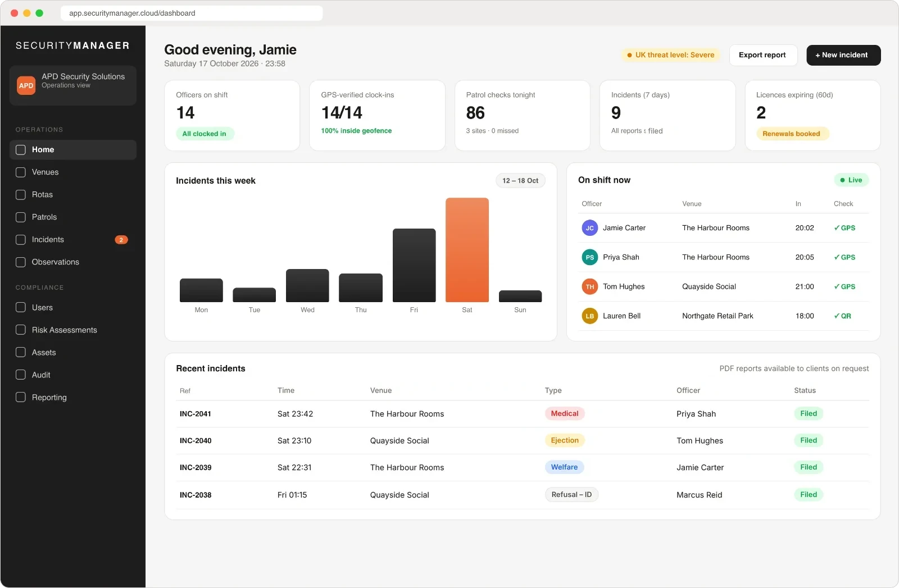Click the Refusal – ID type tag
This screenshot has width=899, height=588.
point(571,495)
